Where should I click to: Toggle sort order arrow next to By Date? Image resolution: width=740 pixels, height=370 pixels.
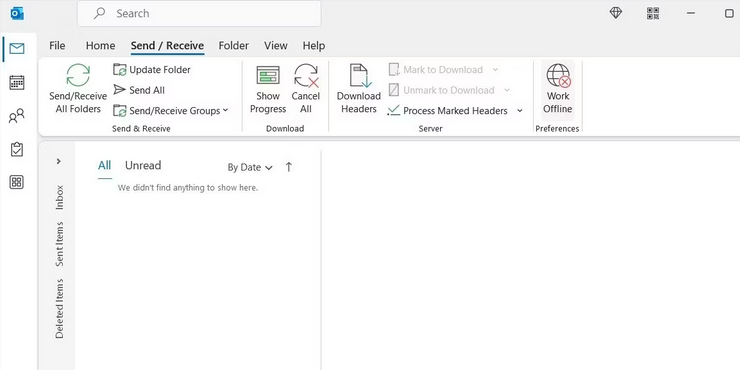pyautogui.click(x=289, y=167)
